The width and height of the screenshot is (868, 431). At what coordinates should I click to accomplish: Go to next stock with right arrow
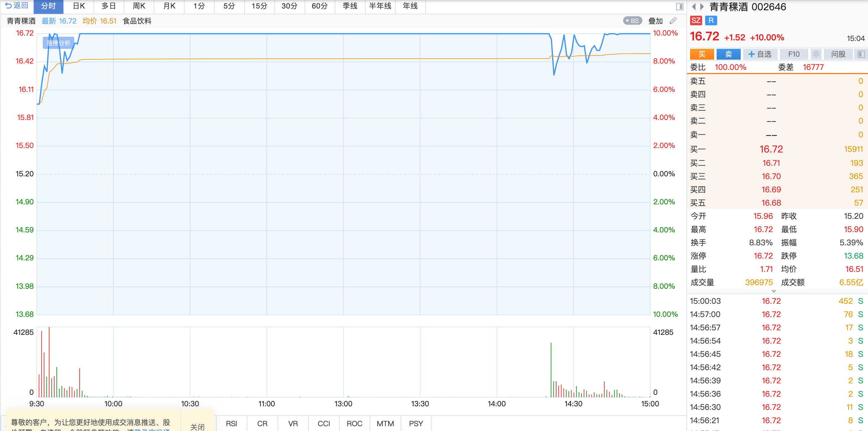click(702, 7)
